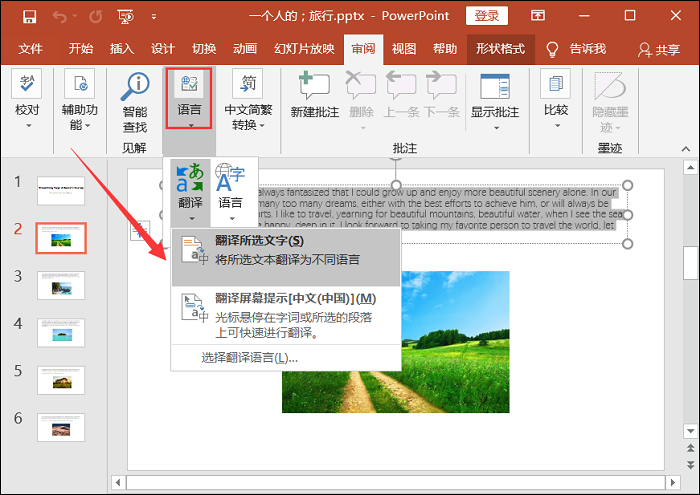700x495 pixels.
Task: Start slideshow from beginning icon
Action: coord(125,17)
